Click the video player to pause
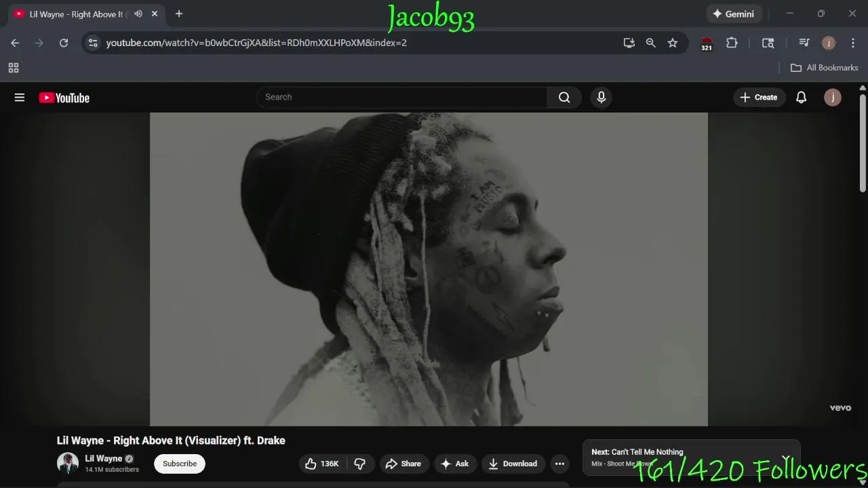The image size is (868, 488). [429, 269]
